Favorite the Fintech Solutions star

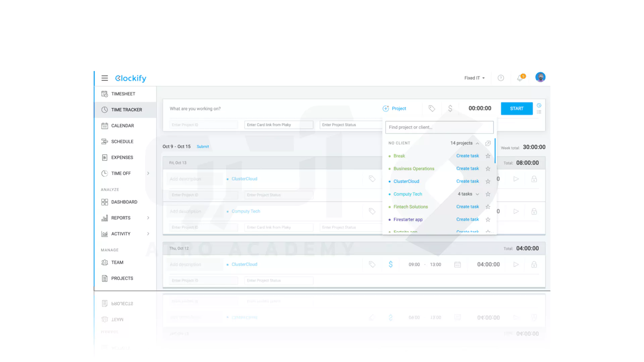point(488,207)
